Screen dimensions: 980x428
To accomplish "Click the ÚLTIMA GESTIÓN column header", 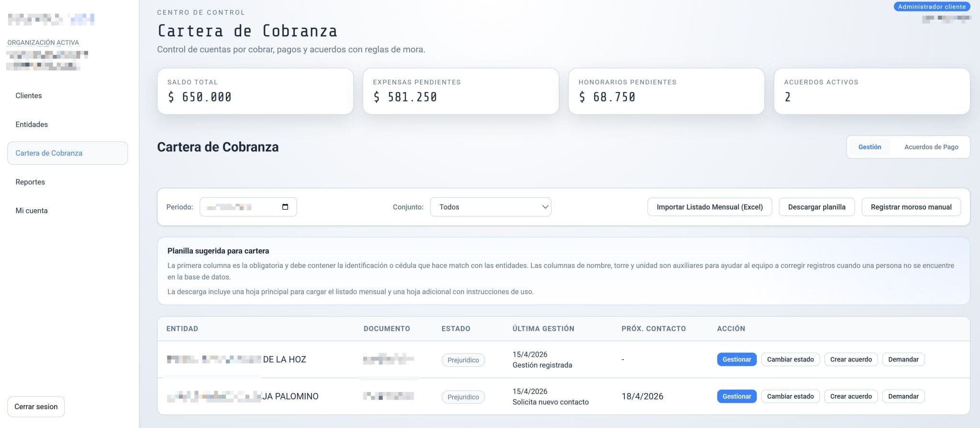I will click(x=543, y=329).
